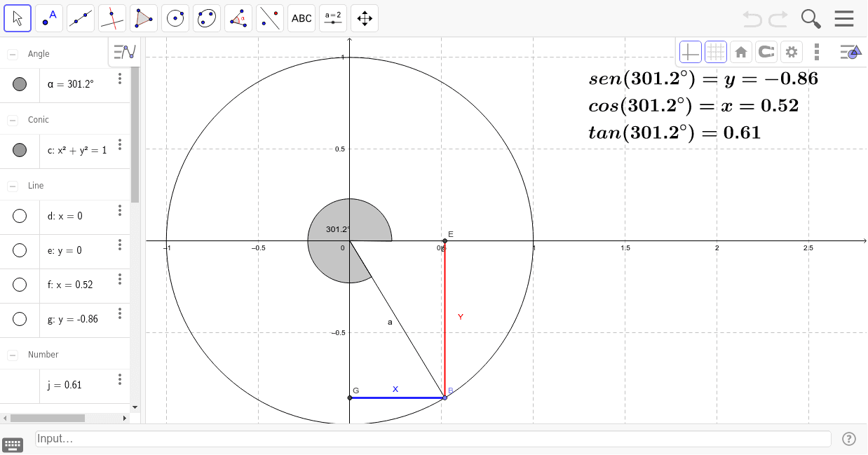
Task: Open more options for line d
Action: pyautogui.click(x=120, y=210)
